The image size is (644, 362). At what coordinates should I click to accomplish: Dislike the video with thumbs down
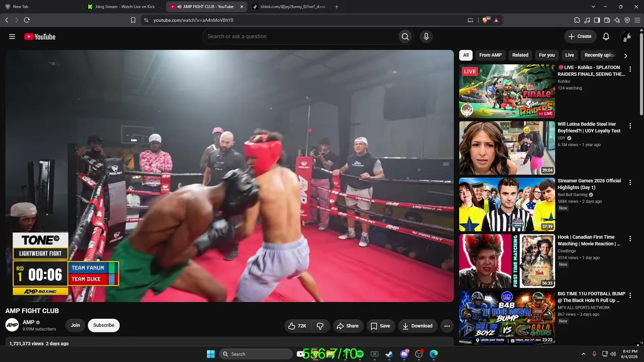point(320,326)
